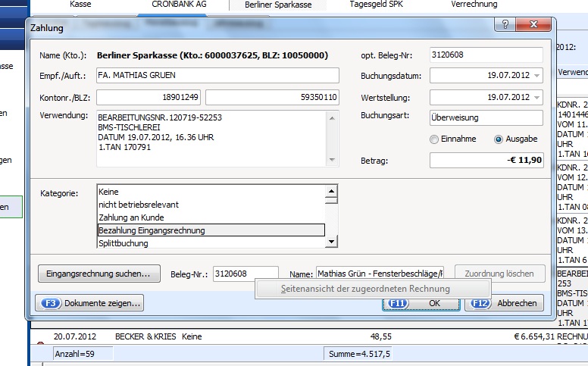Select category Zahlung an Kunde
Image resolution: width=588 pixels, height=366 pixels.
(211, 217)
